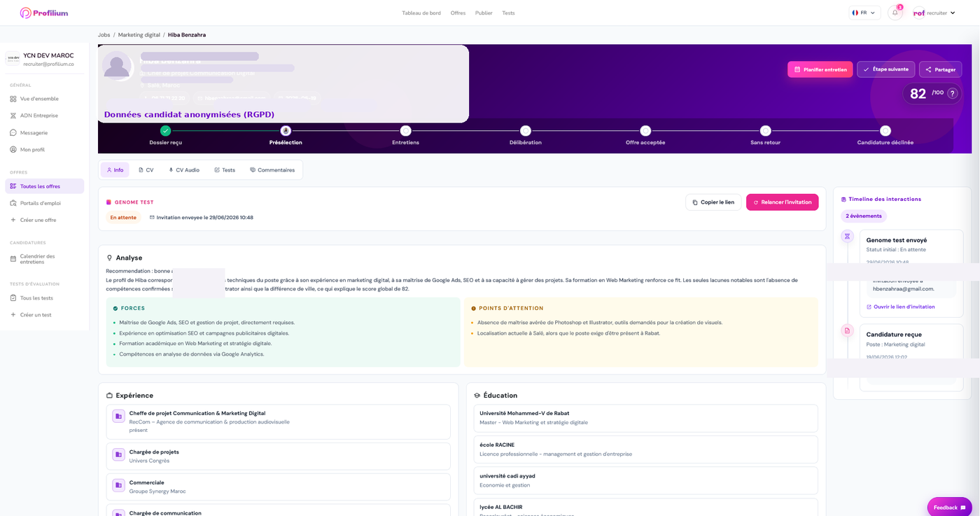This screenshot has width=980, height=516.
Task: Click the plus icon for Créer une offre
Action: pos(13,220)
